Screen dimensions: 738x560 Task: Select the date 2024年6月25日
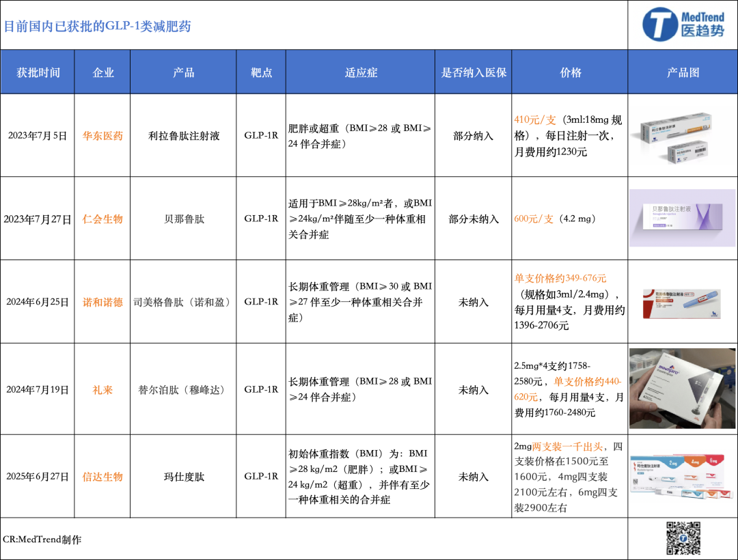pos(38,302)
